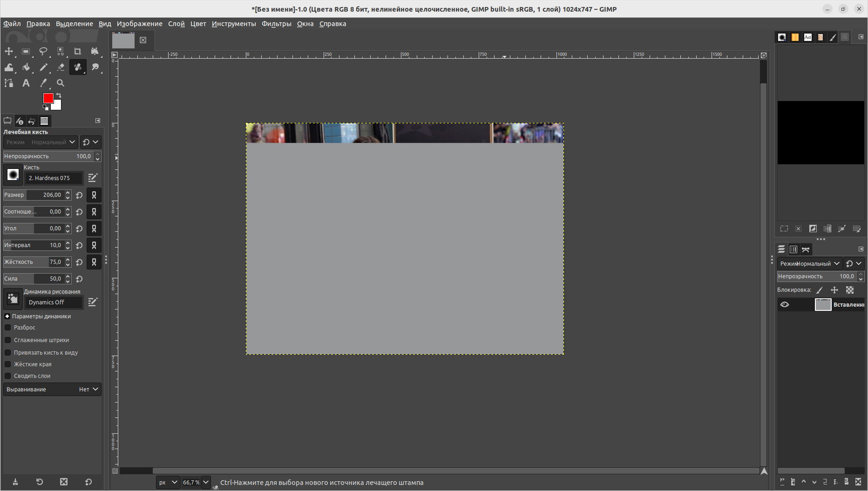Hide the Вставленный layer with the eye toggle
Image resolution: width=868 pixels, height=491 pixels.
[x=785, y=304]
